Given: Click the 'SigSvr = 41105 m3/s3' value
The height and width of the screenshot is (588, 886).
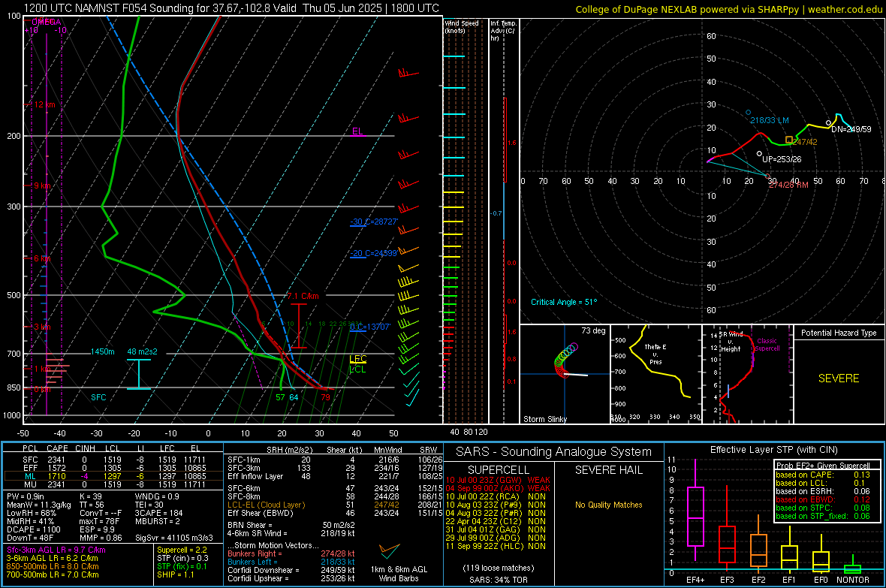Looking at the screenshot, I should coord(174,538).
